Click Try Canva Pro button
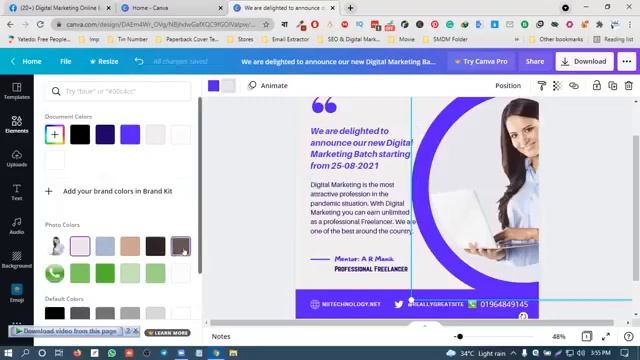 [x=481, y=61]
